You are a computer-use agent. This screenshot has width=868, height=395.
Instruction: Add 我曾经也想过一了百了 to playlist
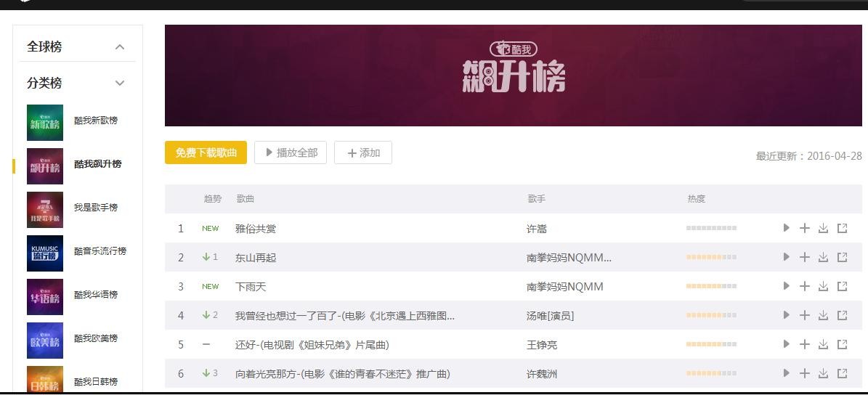coord(805,315)
